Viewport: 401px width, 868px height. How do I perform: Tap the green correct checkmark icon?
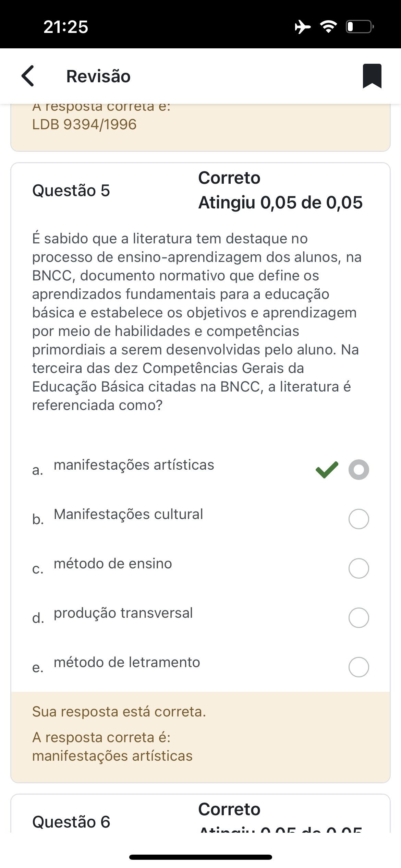coord(327,470)
